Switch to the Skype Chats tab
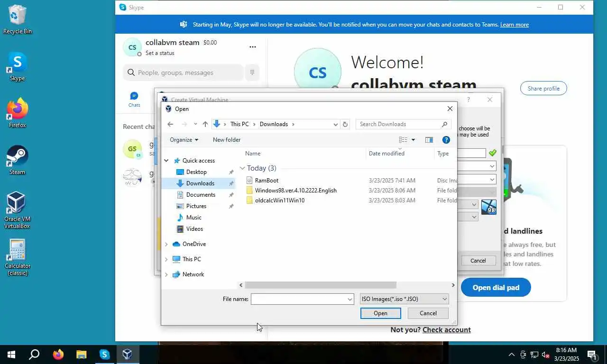 tap(134, 100)
